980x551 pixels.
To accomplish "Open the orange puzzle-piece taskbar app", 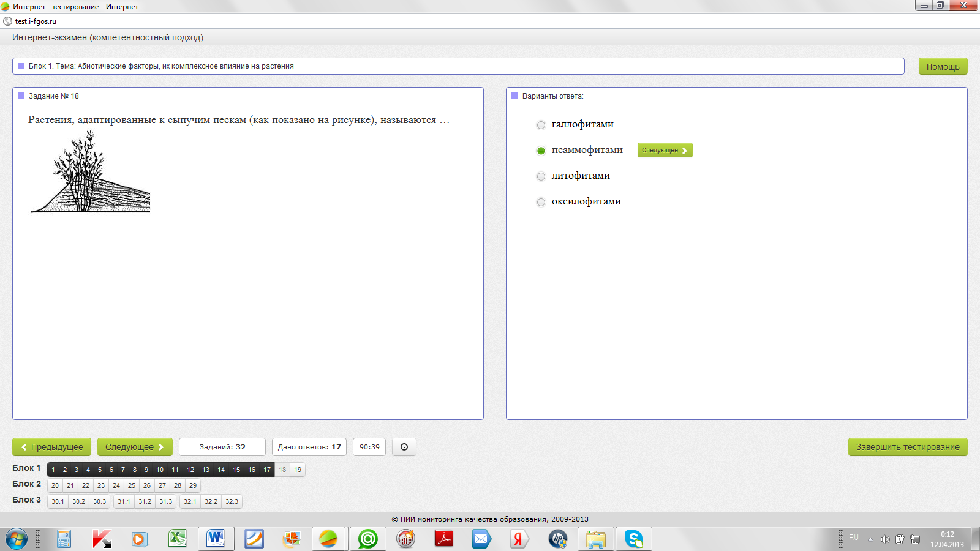I will 292,539.
